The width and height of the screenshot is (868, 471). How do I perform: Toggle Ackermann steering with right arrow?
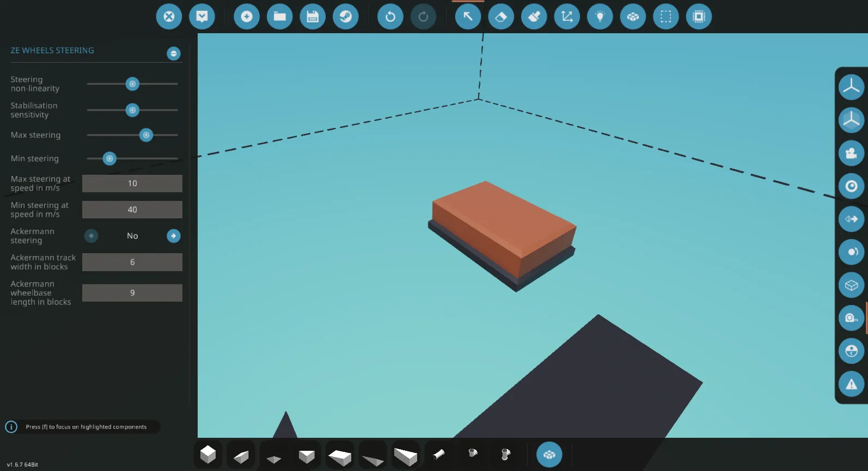pyautogui.click(x=173, y=236)
